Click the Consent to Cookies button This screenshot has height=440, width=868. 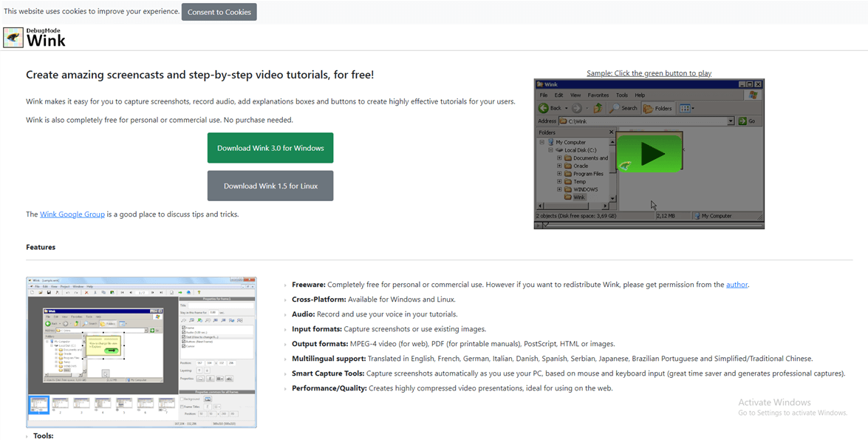(219, 12)
